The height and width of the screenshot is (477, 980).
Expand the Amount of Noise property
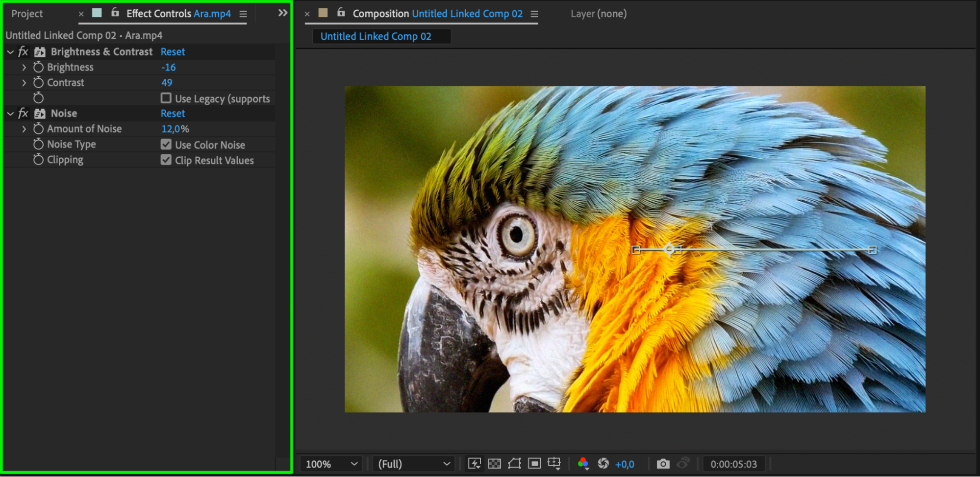[x=24, y=129]
